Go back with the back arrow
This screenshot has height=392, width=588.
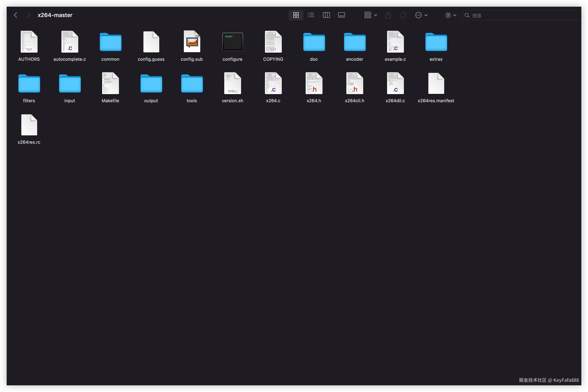16,15
